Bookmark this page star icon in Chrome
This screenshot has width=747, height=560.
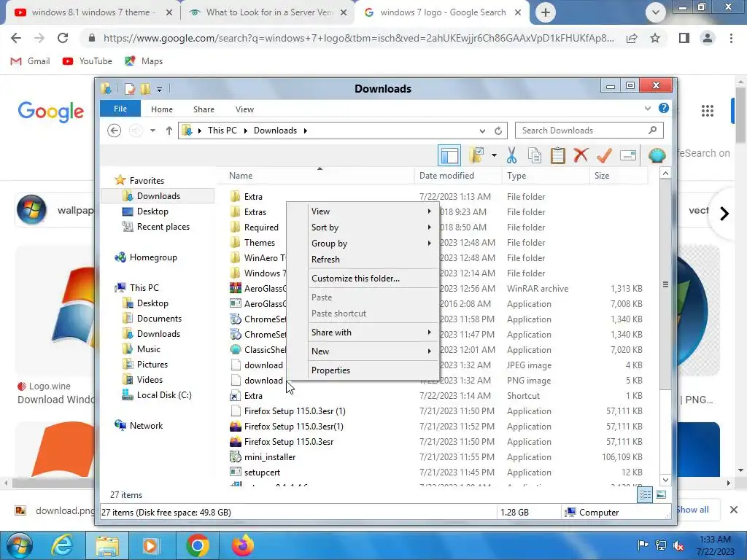point(655,38)
